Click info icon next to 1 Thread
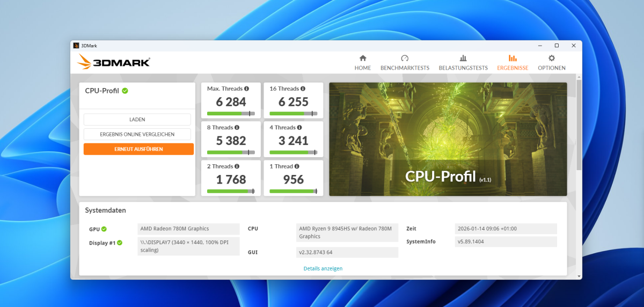Screen dimensions: 644x307 [297, 166]
